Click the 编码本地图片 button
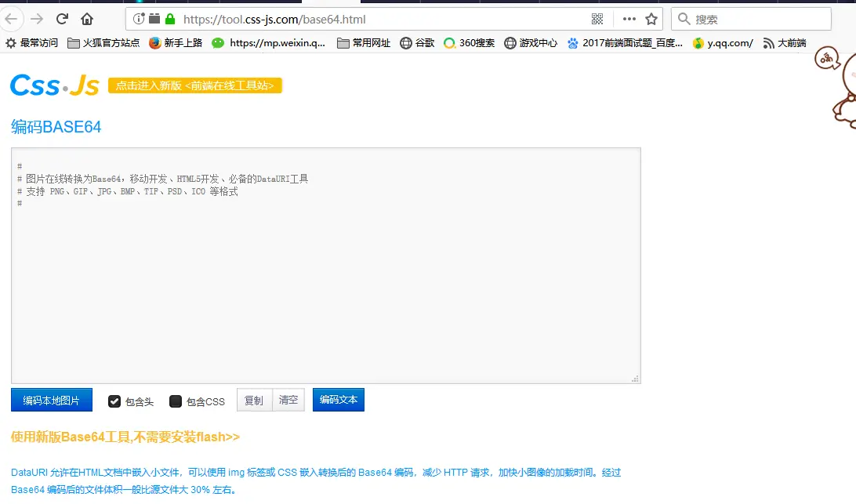Image resolution: width=856 pixels, height=504 pixels. pos(51,401)
